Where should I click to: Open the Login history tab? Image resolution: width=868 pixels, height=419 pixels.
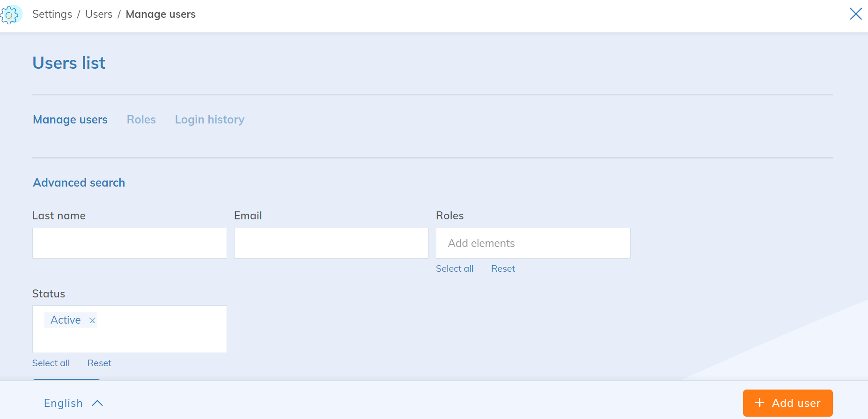(209, 120)
